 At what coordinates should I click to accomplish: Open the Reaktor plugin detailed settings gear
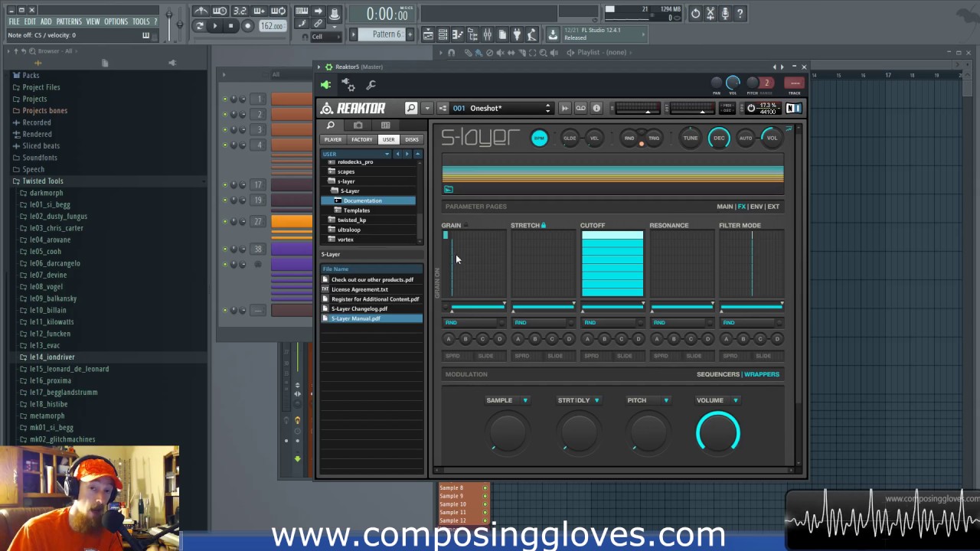348,84
